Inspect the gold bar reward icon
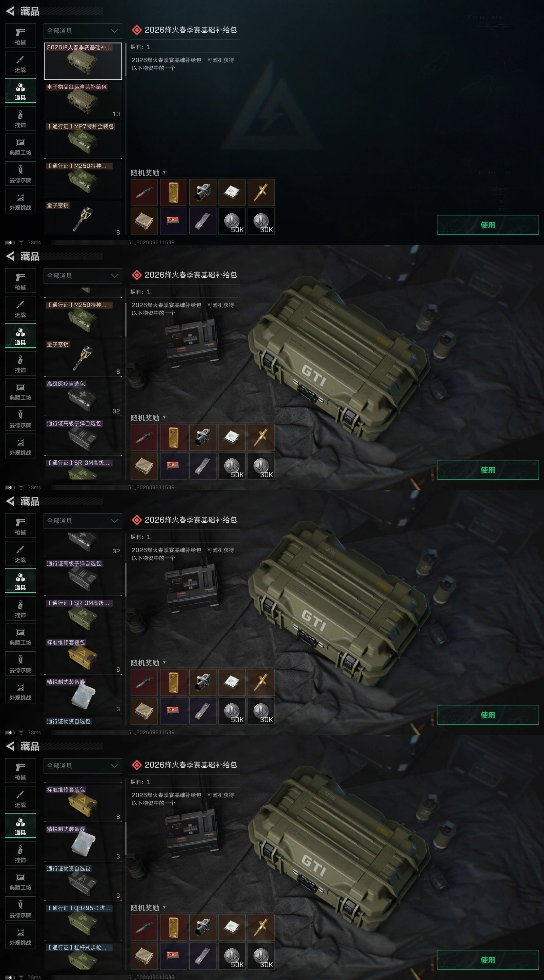The height and width of the screenshot is (980, 544). click(173, 193)
